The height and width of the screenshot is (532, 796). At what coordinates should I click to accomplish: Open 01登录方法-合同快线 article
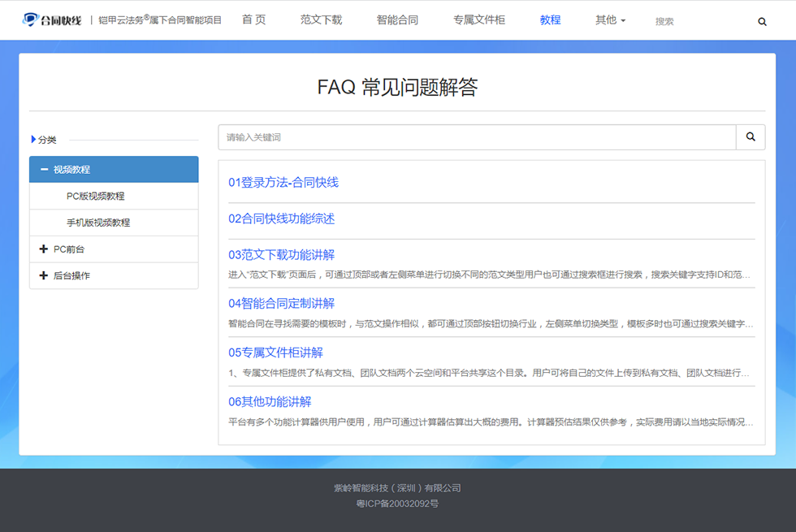[283, 182]
